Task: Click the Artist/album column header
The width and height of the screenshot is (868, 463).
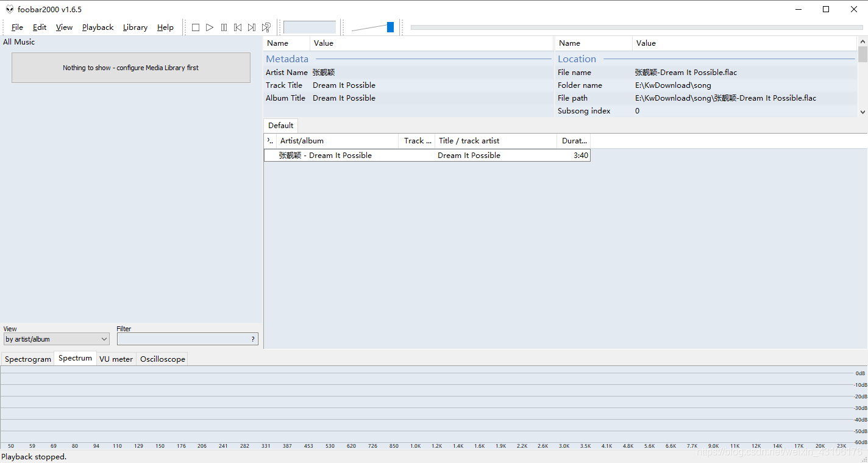Action: (337, 141)
